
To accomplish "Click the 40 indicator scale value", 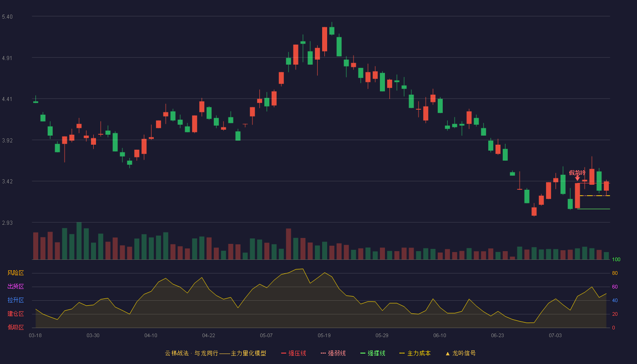I will coord(615,300).
